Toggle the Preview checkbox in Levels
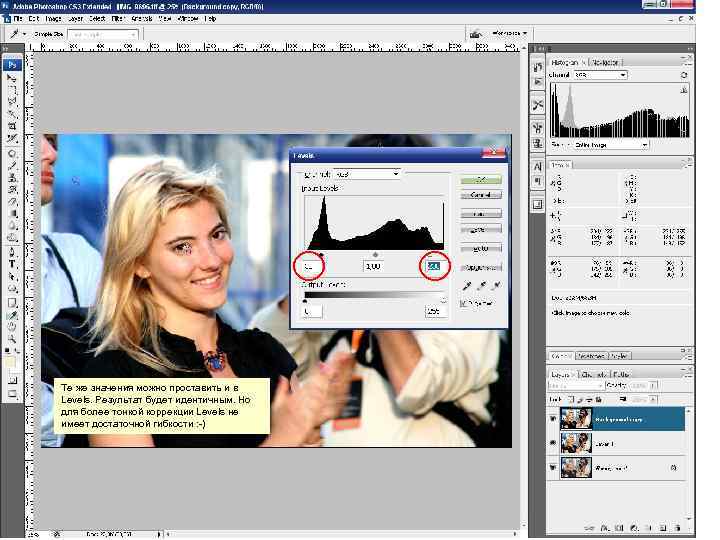 [464, 303]
